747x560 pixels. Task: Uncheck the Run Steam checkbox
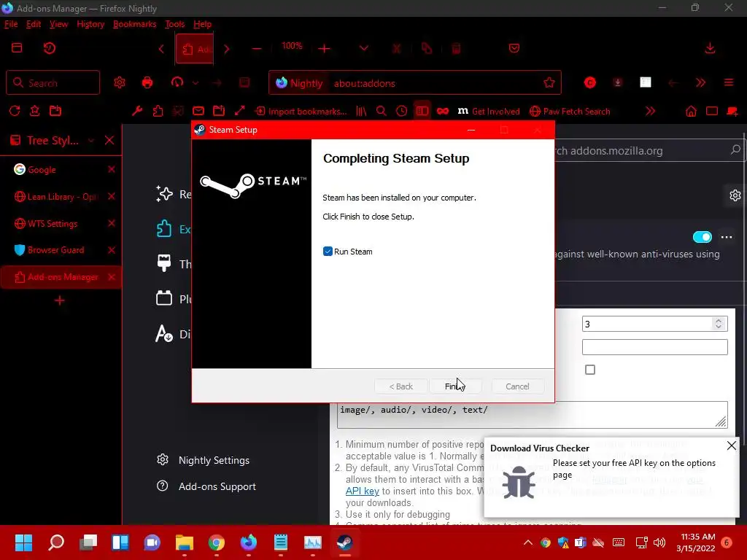328,252
